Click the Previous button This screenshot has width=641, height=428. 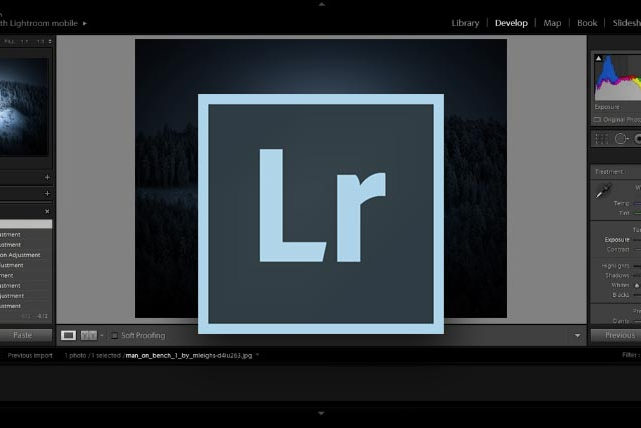point(618,335)
